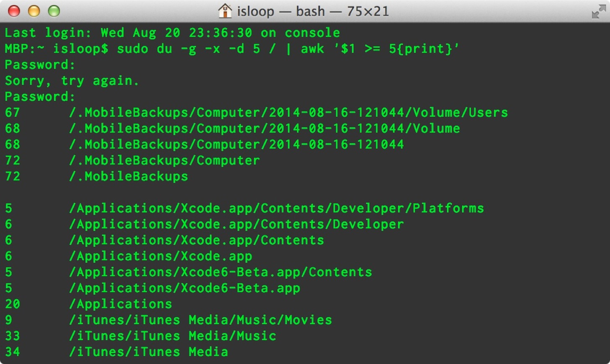Click the 20 /Applications line
Viewport: 610px width, 364px height.
88,304
